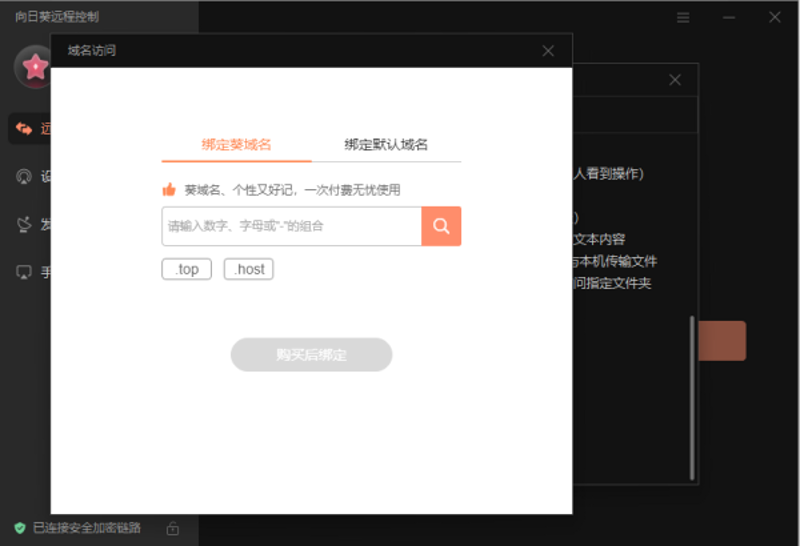Click the pink star user avatar
Image resolution: width=800 pixels, height=546 pixels.
click(35, 67)
